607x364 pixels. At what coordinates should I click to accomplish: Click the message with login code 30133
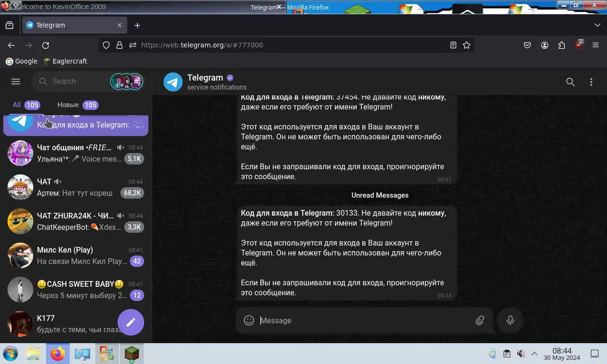(347, 253)
